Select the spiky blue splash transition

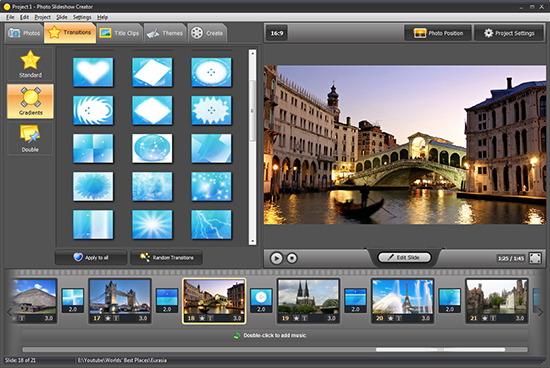point(93,186)
